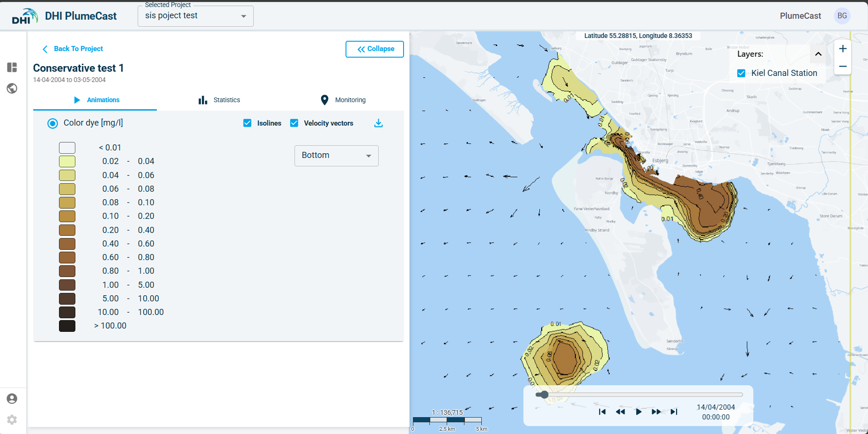Open the user account icon in sidebar
868x434 pixels.
(12, 399)
